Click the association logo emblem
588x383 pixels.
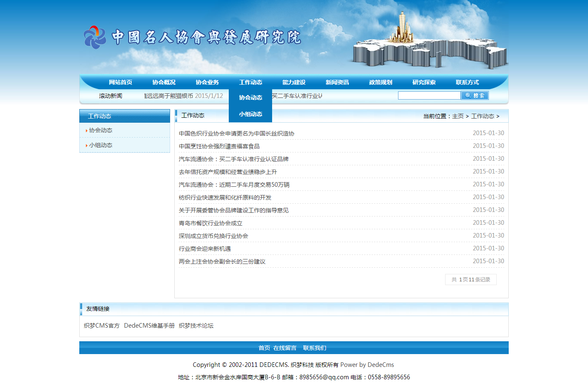[95, 37]
